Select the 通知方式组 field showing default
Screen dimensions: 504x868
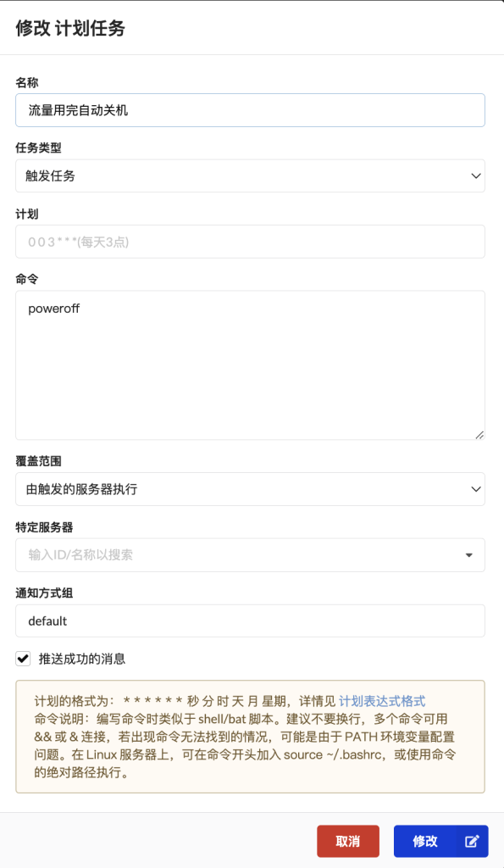252,621
